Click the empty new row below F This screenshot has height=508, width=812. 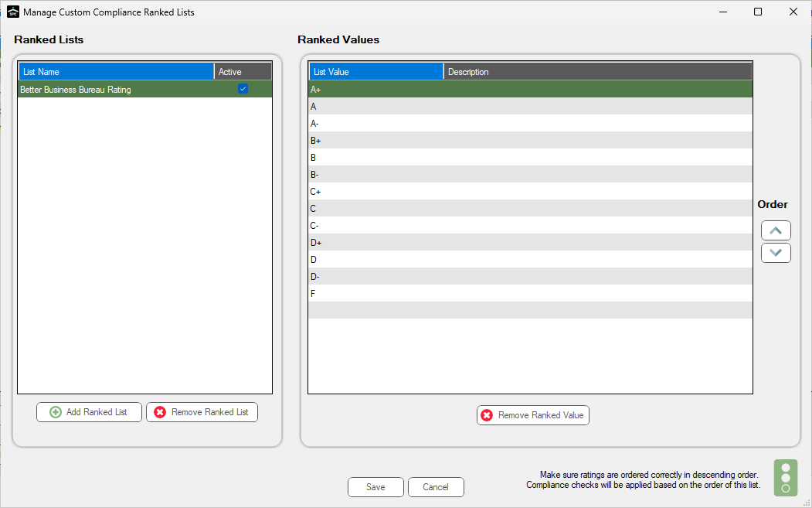click(x=530, y=310)
